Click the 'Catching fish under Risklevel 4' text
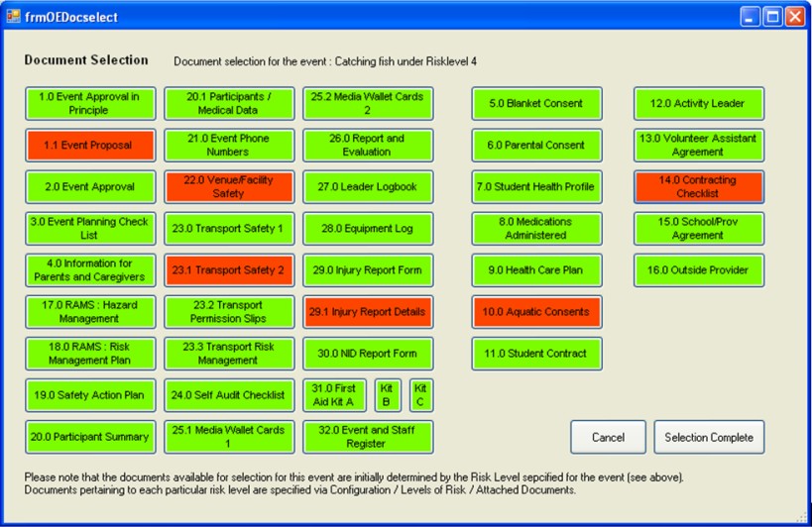The image size is (812, 527). [x=406, y=61]
